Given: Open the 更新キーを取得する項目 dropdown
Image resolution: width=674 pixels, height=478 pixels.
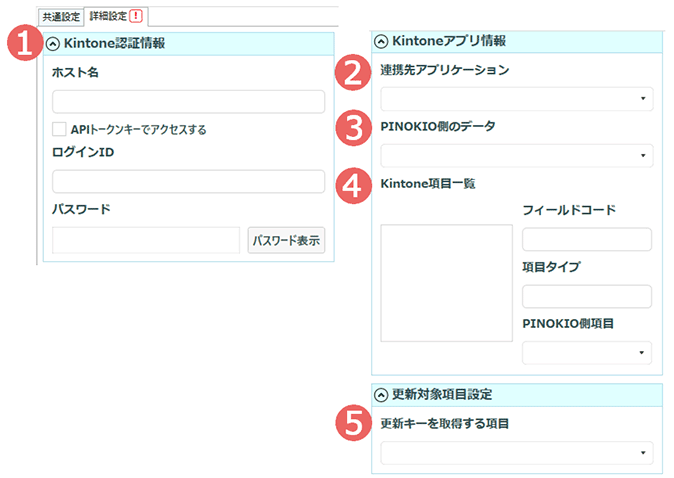Looking at the screenshot, I should tap(517, 453).
